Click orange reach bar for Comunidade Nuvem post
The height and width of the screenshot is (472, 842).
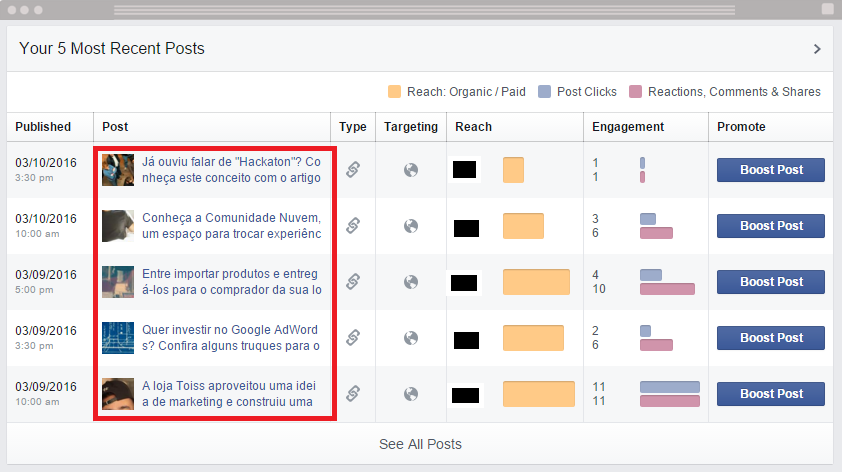pyautogui.click(x=523, y=226)
